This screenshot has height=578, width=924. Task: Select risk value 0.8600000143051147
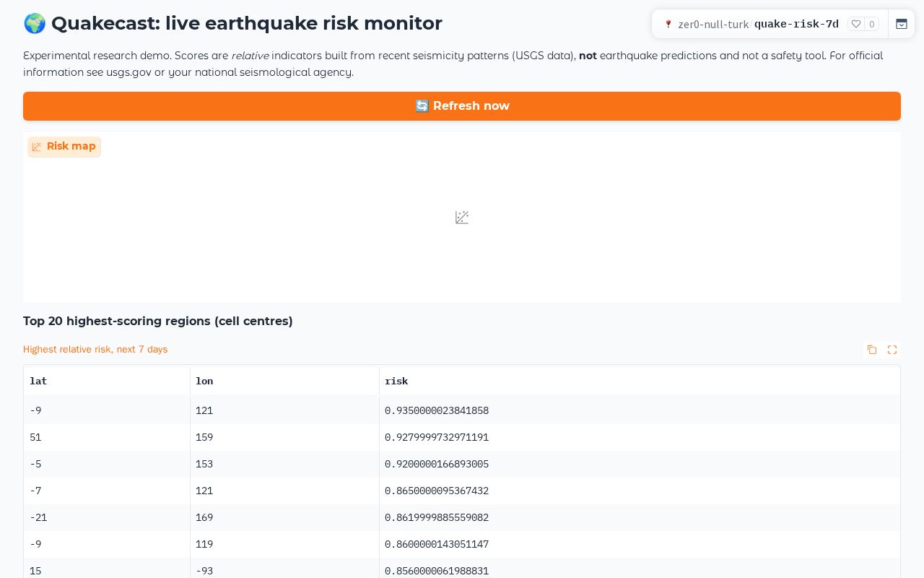437,544
